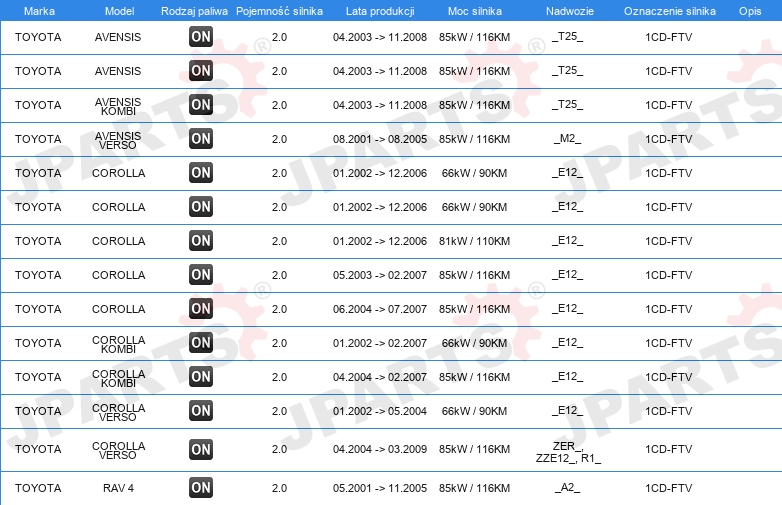
Task: Click the ZER_, ZZE12_, R1_ body code cell
Action: pyautogui.click(x=568, y=452)
